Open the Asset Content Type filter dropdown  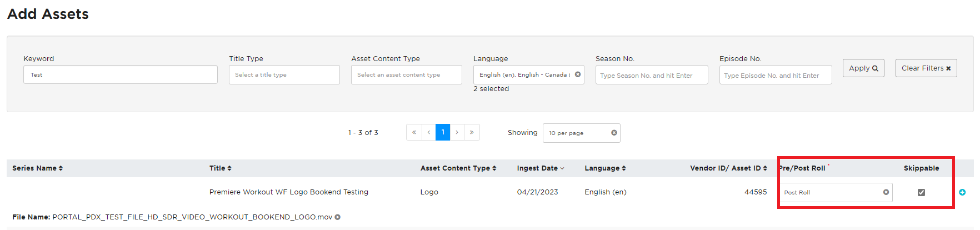(407, 75)
